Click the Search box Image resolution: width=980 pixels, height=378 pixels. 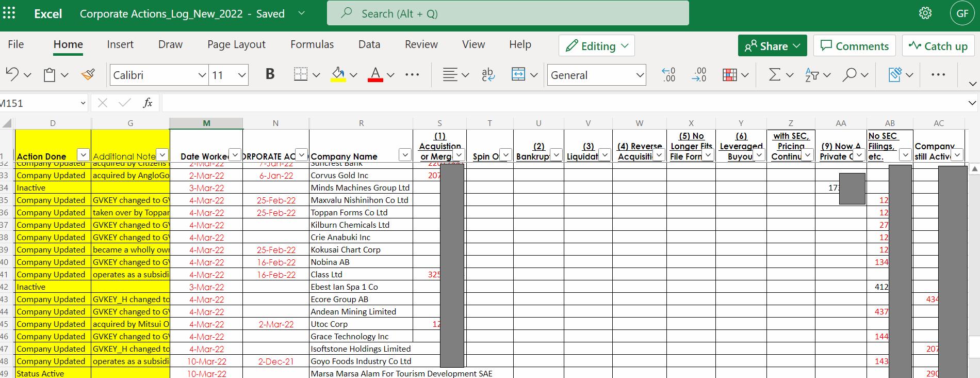click(508, 13)
